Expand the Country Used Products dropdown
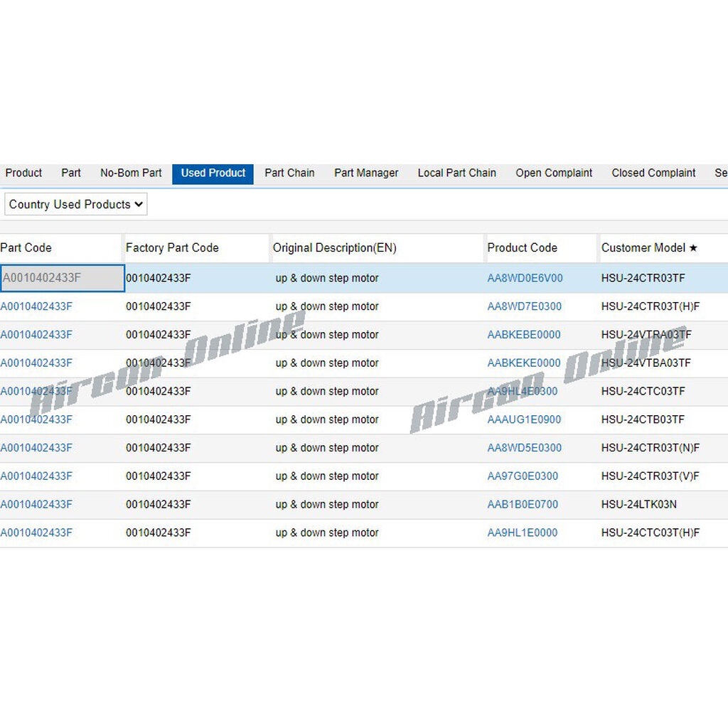This screenshot has width=728, height=728. tap(75, 204)
